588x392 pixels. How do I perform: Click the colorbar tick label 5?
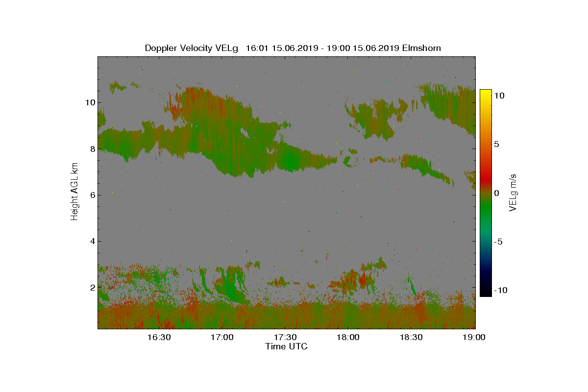click(x=496, y=145)
